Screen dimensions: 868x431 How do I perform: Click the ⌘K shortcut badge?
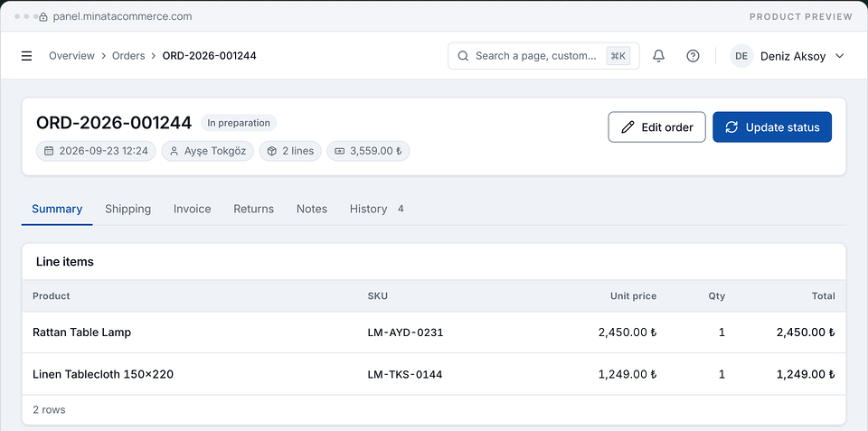(x=618, y=56)
